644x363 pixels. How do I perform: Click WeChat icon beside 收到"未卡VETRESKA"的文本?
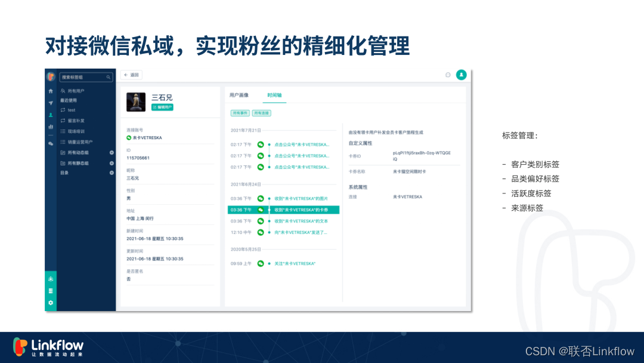(261, 221)
